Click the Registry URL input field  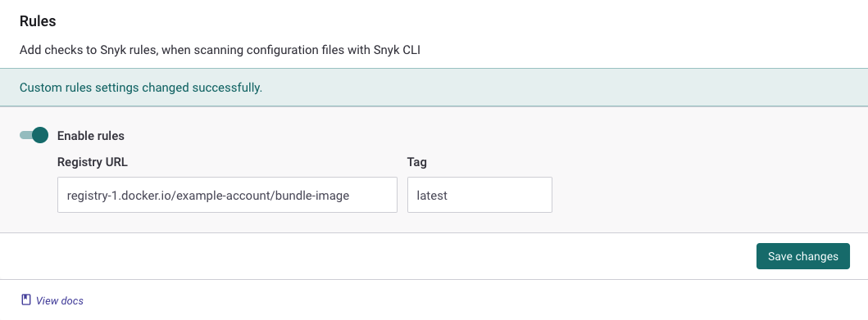tap(227, 195)
